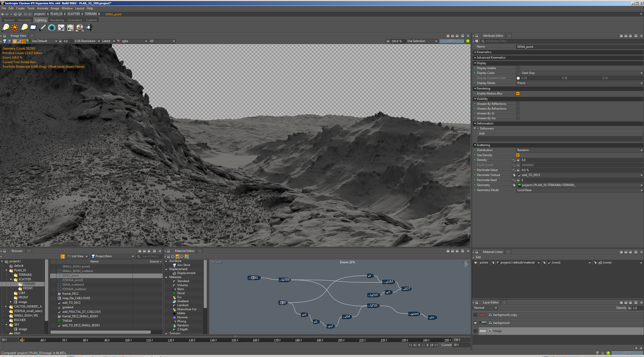The height and width of the screenshot is (357, 644).
Task: Click the cyan sphere light icon
Action: pos(52,28)
